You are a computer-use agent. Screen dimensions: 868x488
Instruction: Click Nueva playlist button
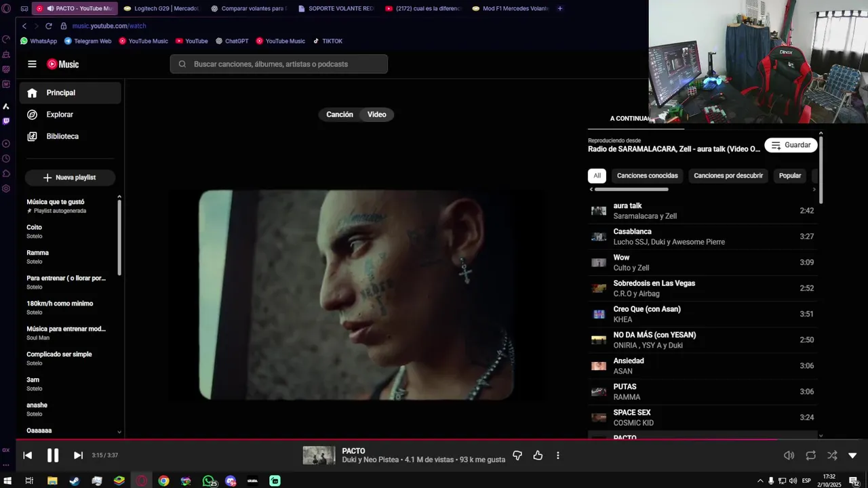pos(70,178)
